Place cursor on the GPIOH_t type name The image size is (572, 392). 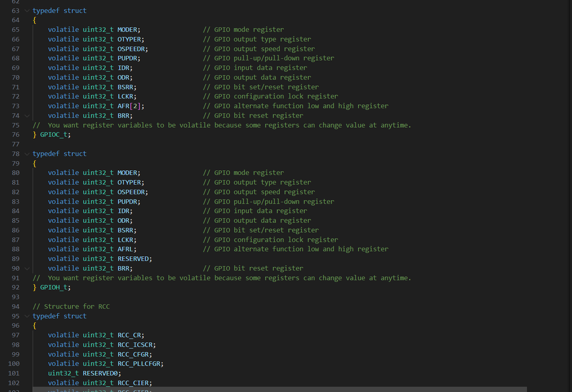point(53,287)
